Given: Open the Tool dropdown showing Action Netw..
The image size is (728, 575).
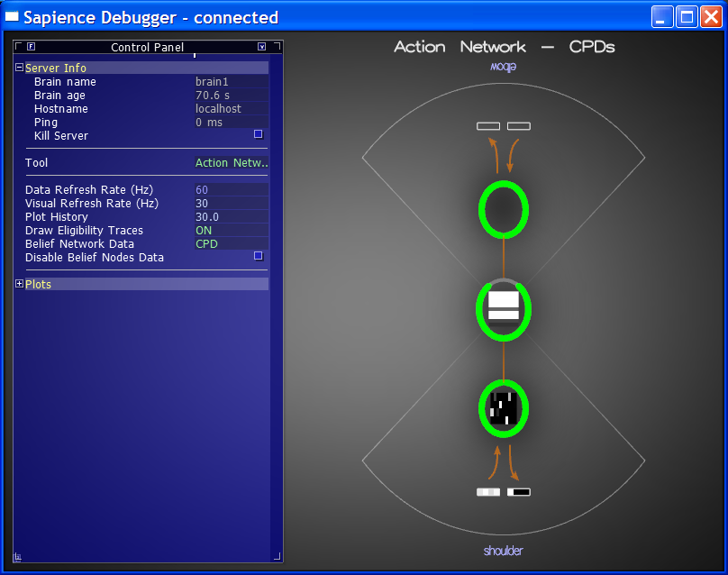Looking at the screenshot, I should [x=232, y=163].
